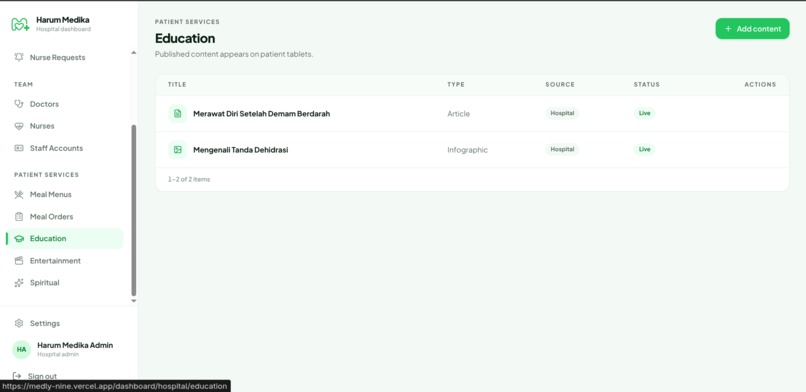The width and height of the screenshot is (806, 392).
Task: Click the Entertainment clapperboard icon
Action: (x=19, y=260)
